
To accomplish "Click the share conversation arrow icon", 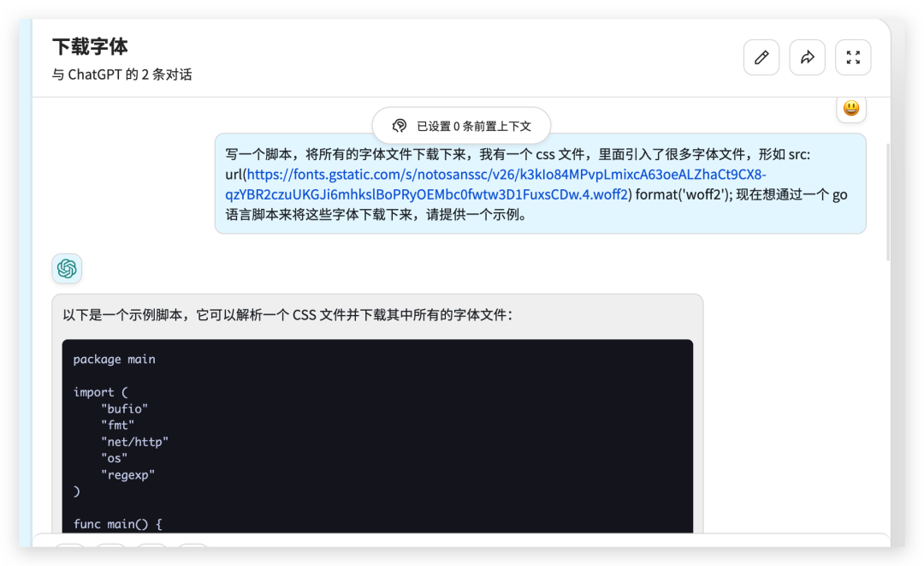I will click(808, 57).
